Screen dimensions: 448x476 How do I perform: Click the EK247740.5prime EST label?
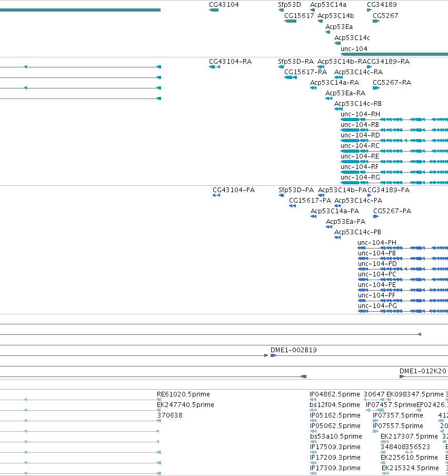point(185,405)
